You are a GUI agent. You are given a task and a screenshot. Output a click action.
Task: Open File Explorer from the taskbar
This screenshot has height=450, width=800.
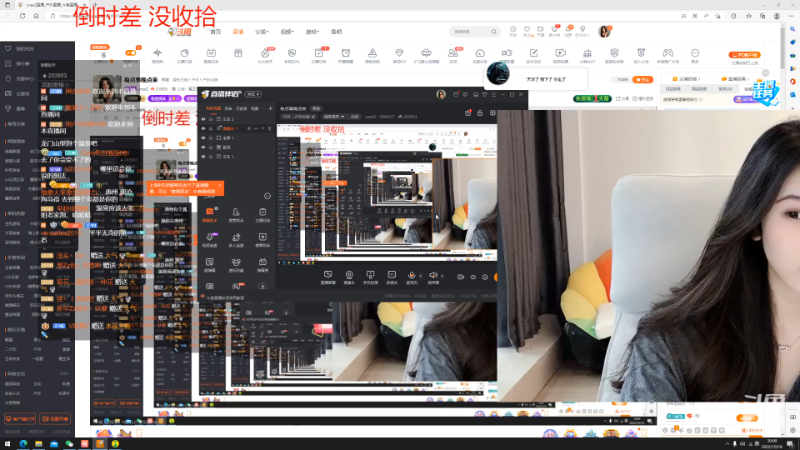[38, 444]
